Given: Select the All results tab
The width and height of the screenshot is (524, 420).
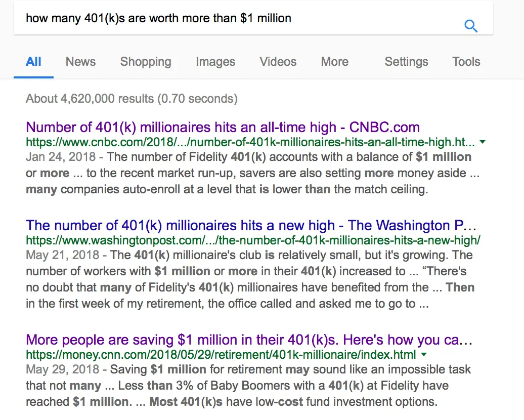Looking at the screenshot, I should [x=33, y=61].
